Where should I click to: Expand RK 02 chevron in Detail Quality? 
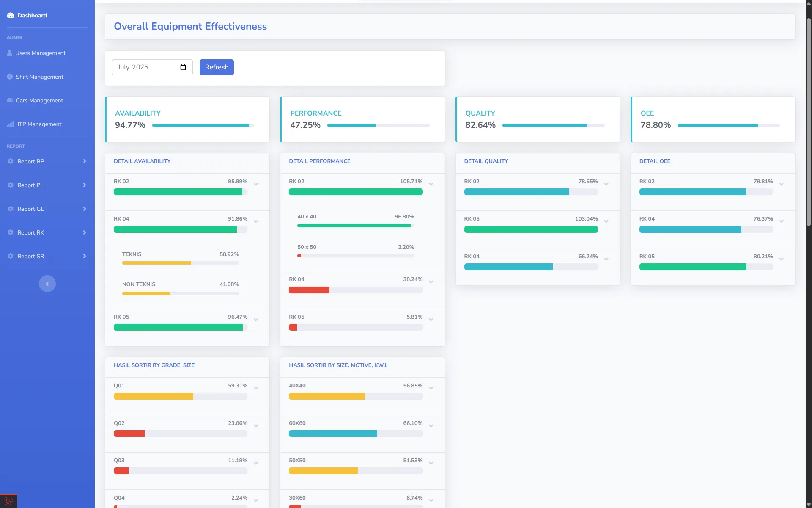click(x=606, y=184)
